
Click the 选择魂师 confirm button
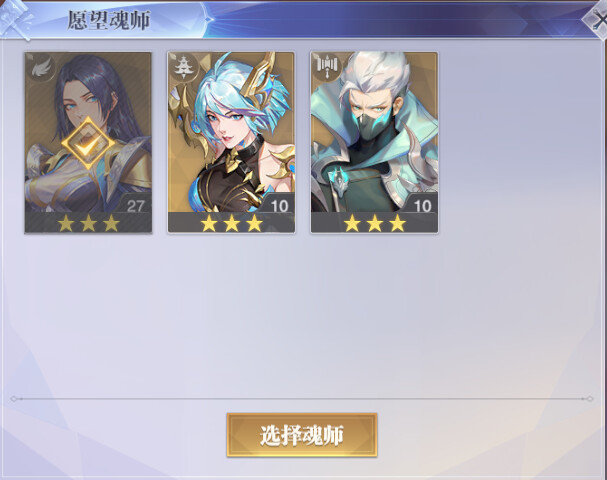(302, 435)
